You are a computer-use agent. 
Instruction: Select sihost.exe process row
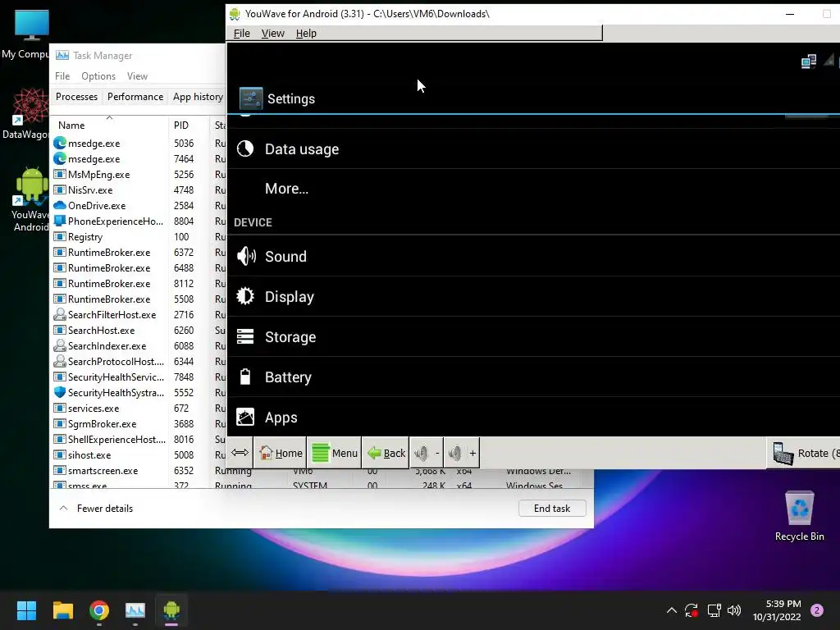pyautogui.click(x=139, y=454)
